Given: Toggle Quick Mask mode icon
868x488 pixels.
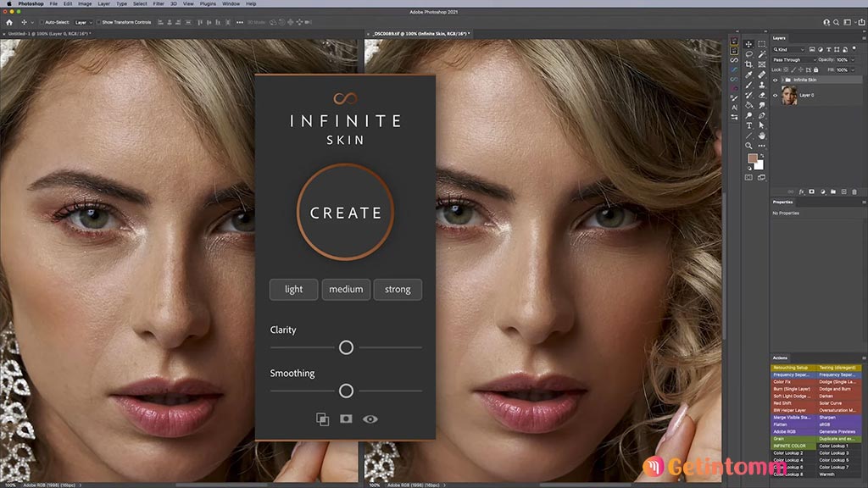Looking at the screenshot, I should tap(748, 178).
